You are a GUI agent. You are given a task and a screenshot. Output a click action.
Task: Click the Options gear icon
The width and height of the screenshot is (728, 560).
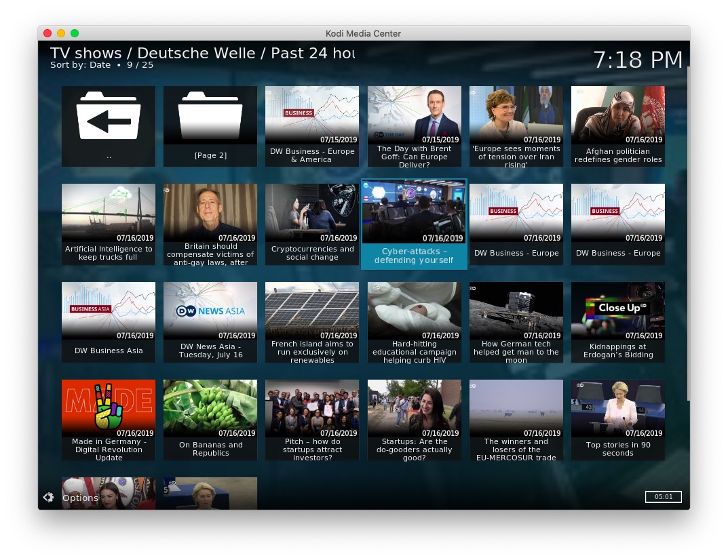pyautogui.click(x=48, y=498)
